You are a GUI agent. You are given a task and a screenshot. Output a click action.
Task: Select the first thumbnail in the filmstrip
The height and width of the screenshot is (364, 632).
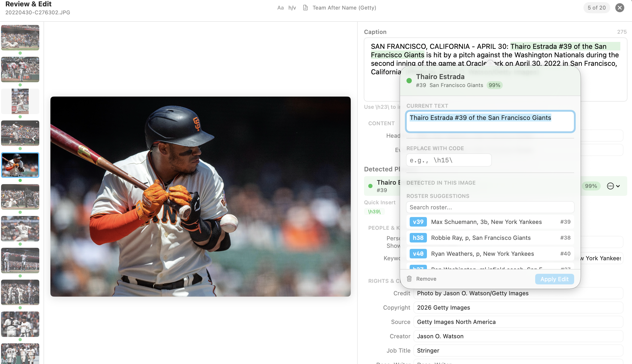[x=20, y=37]
